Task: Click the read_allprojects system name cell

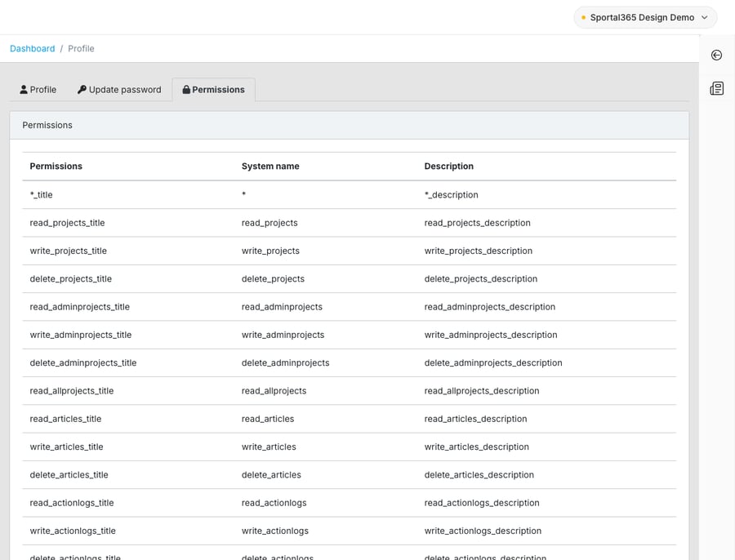Action: (325, 391)
